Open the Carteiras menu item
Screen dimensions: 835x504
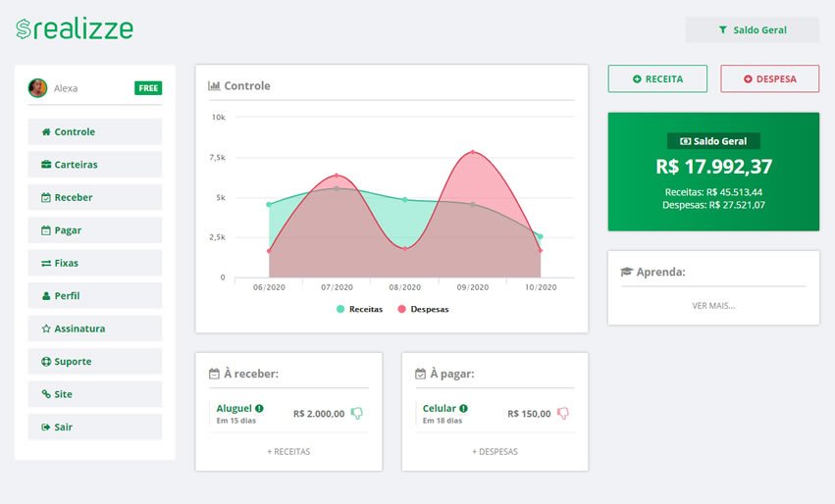[94, 165]
